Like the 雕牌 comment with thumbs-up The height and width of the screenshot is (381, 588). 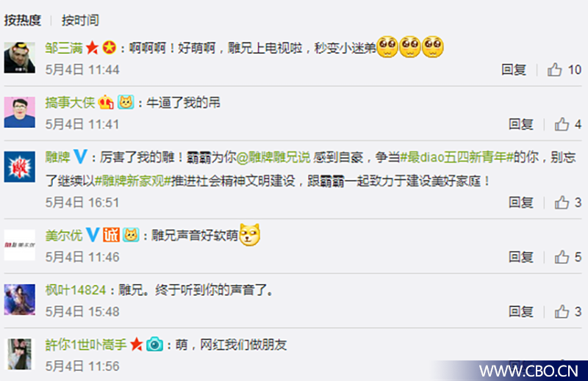pos(562,203)
